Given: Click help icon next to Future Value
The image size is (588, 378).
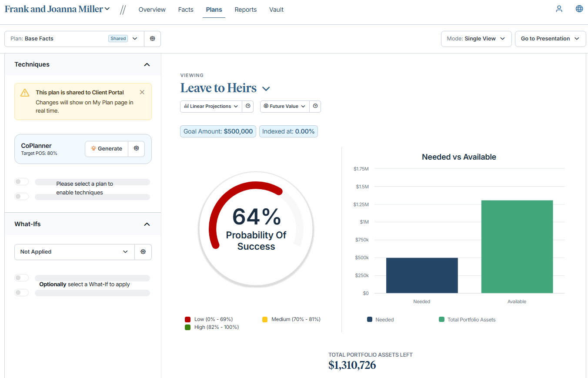Looking at the screenshot, I should click(x=315, y=106).
